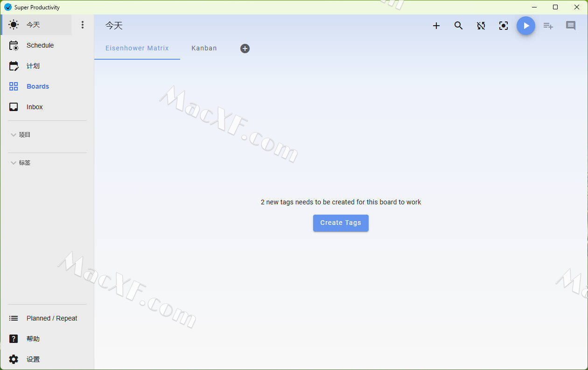Click the help question mark icon
The height and width of the screenshot is (370, 588).
click(x=14, y=339)
